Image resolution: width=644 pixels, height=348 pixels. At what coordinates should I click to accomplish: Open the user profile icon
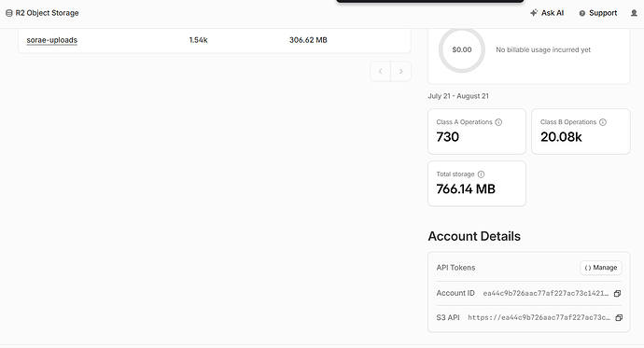[x=634, y=13]
